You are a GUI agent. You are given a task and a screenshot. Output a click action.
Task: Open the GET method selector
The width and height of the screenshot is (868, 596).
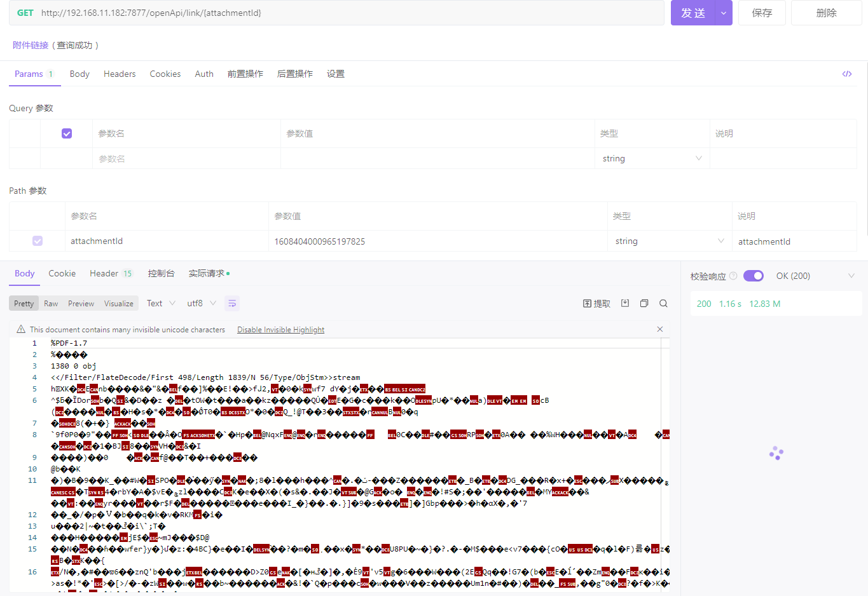tap(25, 13)
